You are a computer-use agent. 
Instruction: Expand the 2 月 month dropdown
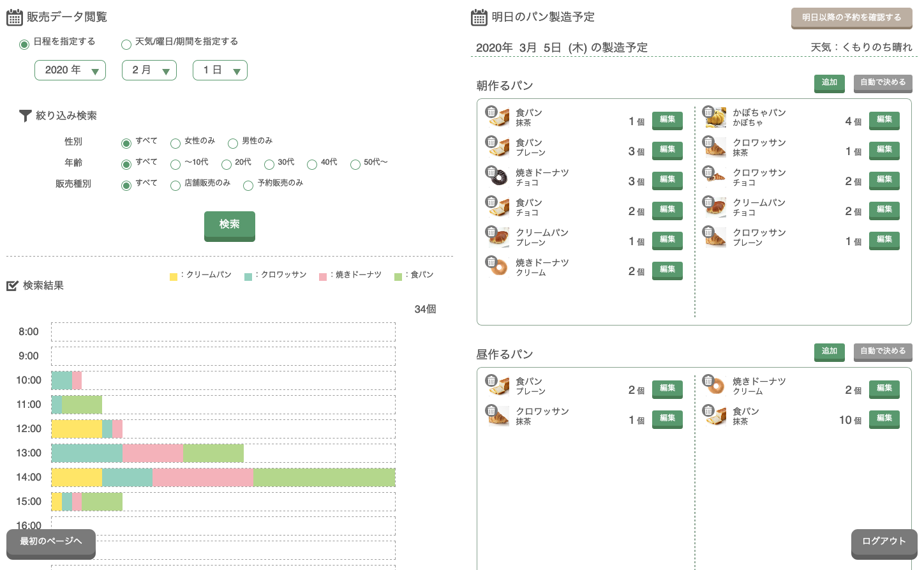click(x=149, y=70)
